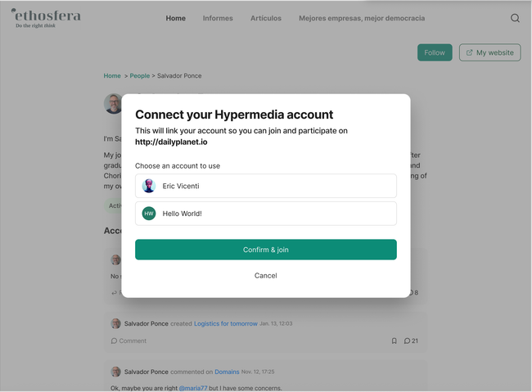This screenshot has width=532, height=392.
Task: Open the My website button
Action: point(489,52)
